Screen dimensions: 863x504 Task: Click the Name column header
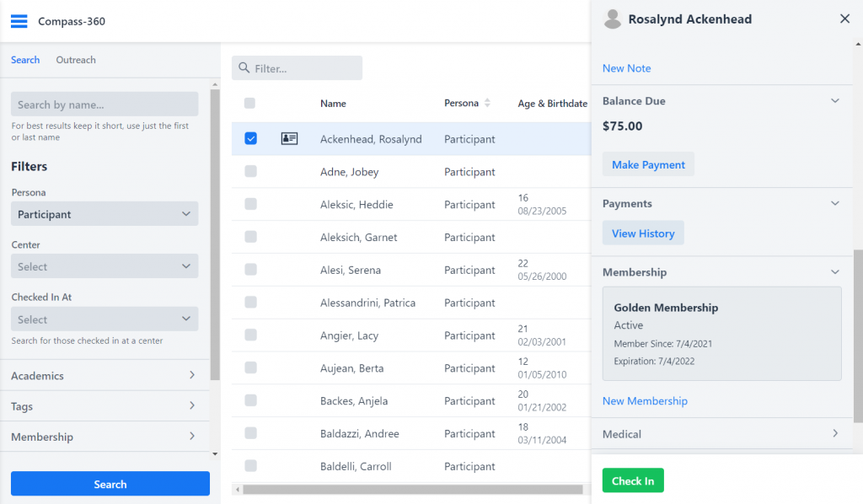[x=333, y=104]
